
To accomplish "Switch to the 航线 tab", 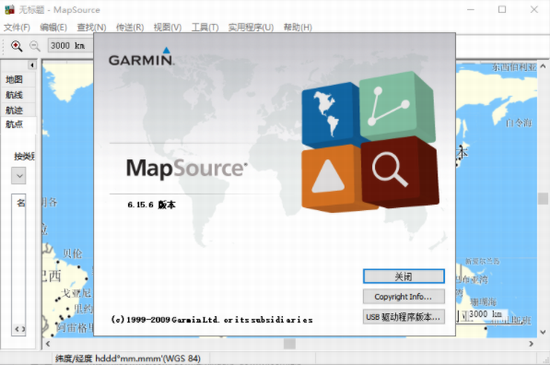I will 14,95.
